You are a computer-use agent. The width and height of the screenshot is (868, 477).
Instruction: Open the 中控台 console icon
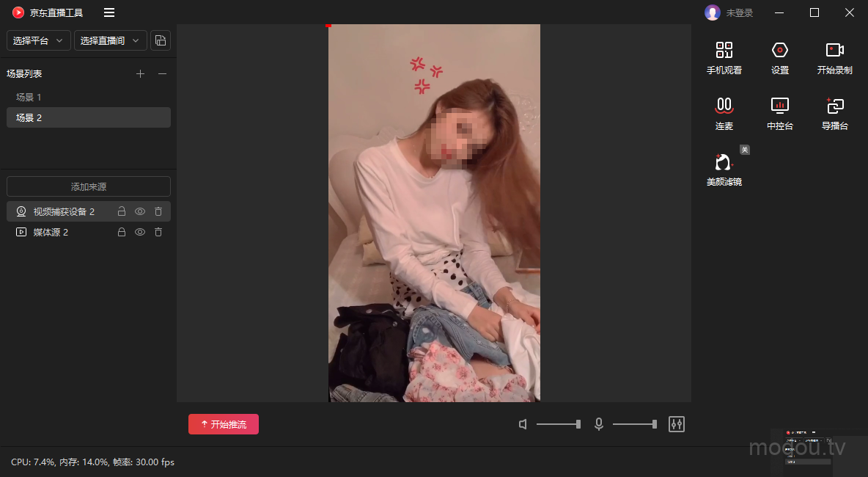pos(779,106)
